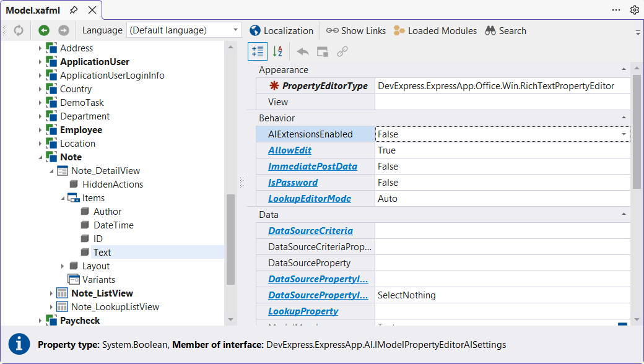The width and height of the screenshot is (644, 364).
Task: Click the tree panel vertical scrollbar thumb
Action: [230, 239]
